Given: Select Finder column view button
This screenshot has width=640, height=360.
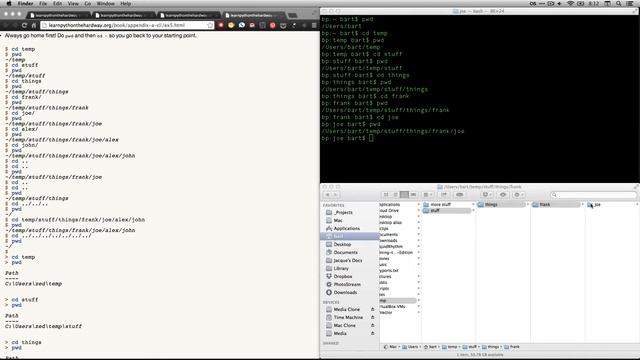Looking at the screenshot, I should (x=404, y=195).
